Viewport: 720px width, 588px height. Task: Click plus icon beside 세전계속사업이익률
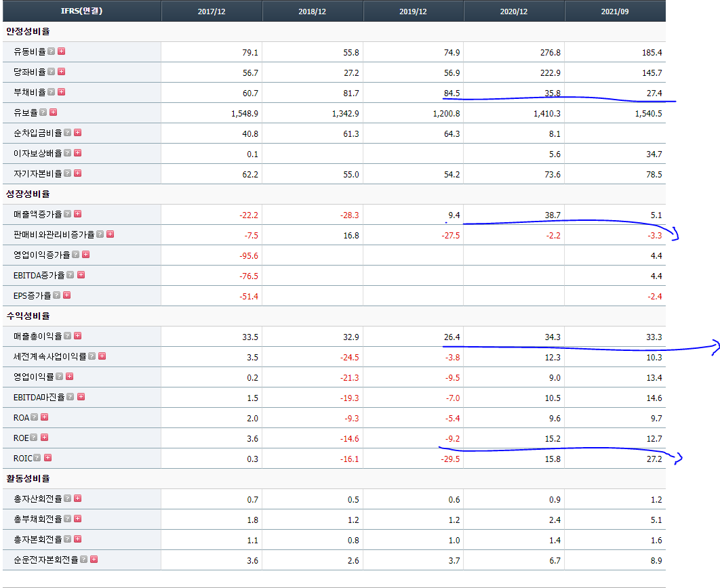coord(102,356)
